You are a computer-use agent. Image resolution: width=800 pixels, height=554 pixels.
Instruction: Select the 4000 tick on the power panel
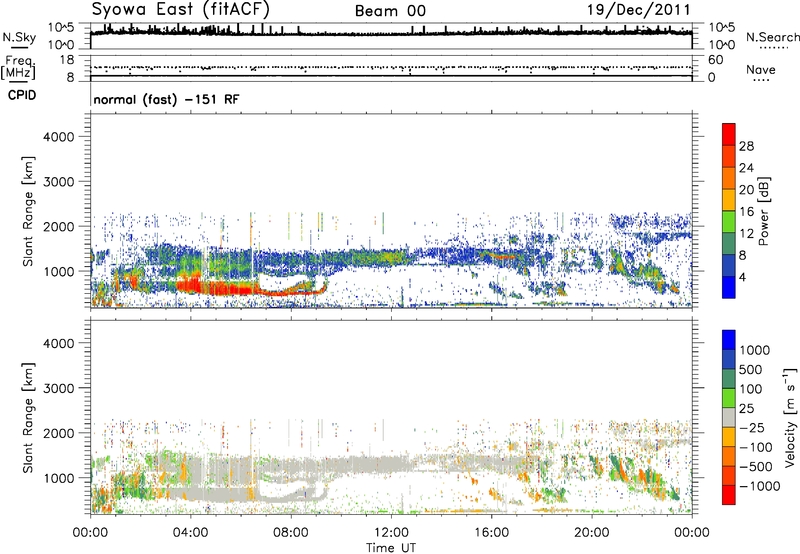59,137
